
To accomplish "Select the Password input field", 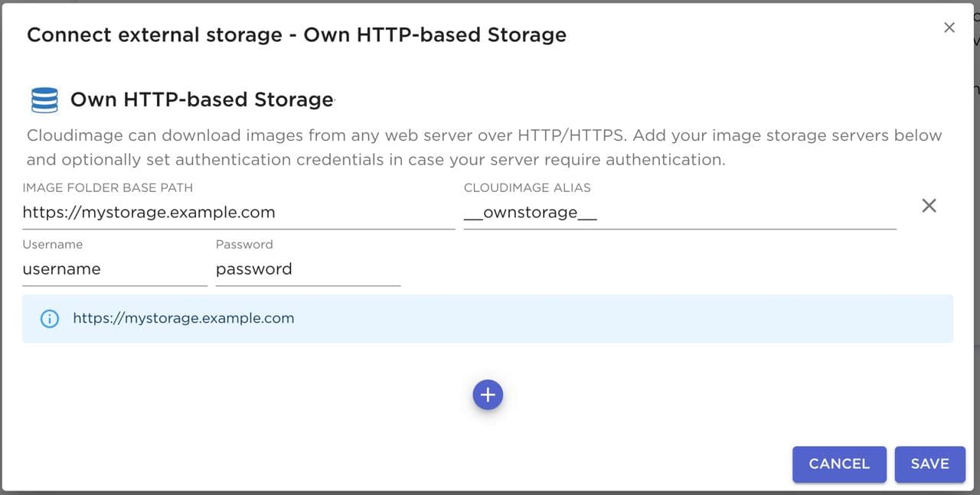I will click(308, 269).
